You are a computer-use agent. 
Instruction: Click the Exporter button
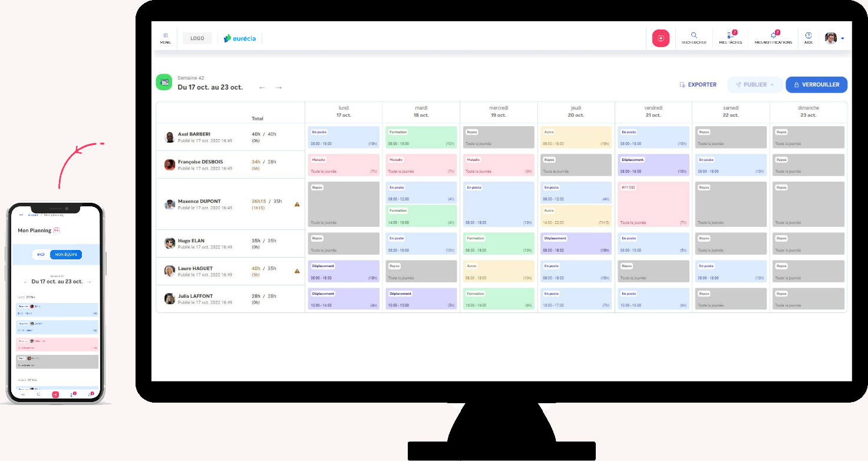pyautogui.click(x=698, y=84)
